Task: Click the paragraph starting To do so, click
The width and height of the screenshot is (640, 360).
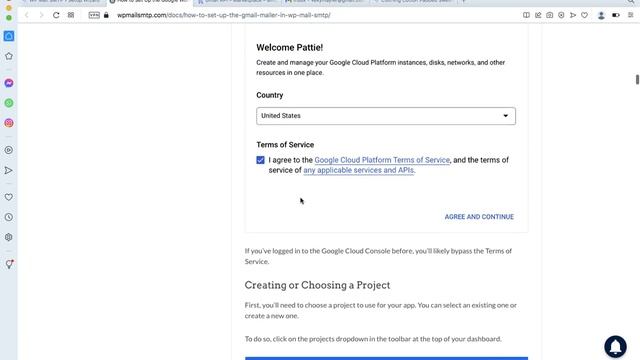Action: [x=373, y=339]
